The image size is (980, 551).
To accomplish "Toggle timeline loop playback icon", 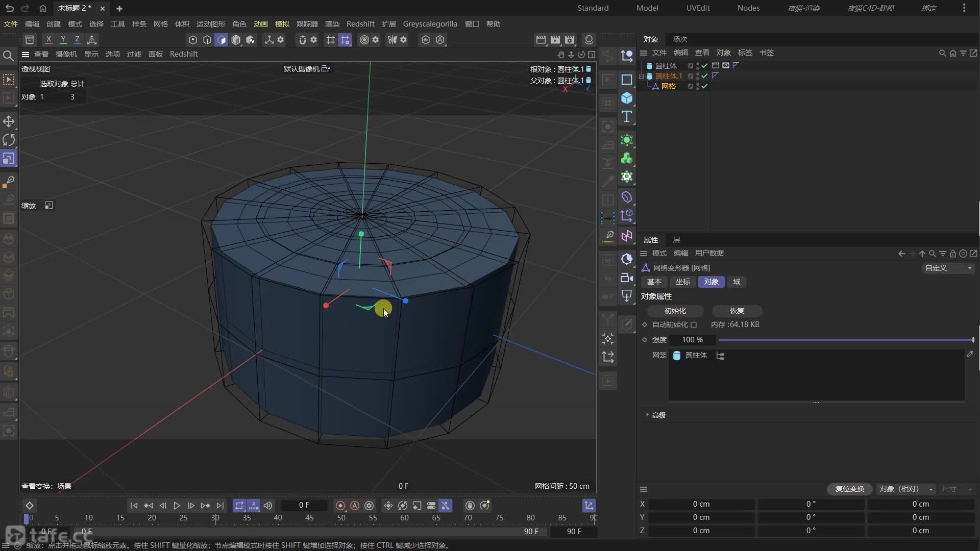I will [239, 506].
